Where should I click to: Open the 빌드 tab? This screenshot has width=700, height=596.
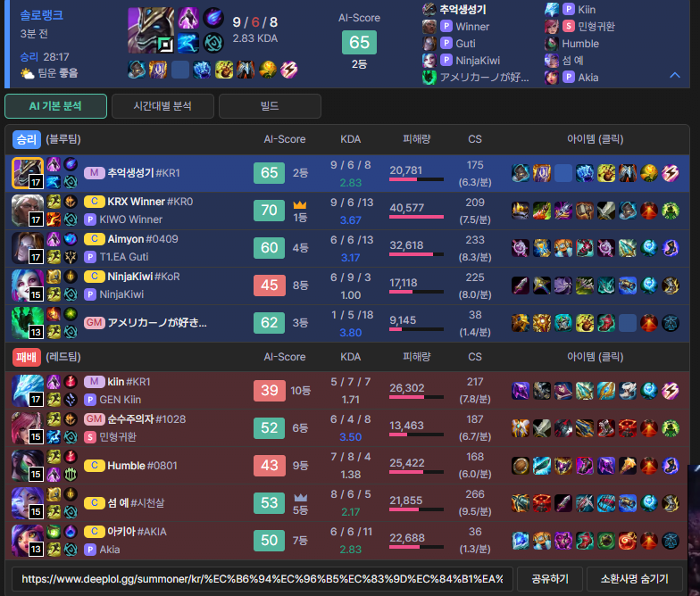coord(270,106)
